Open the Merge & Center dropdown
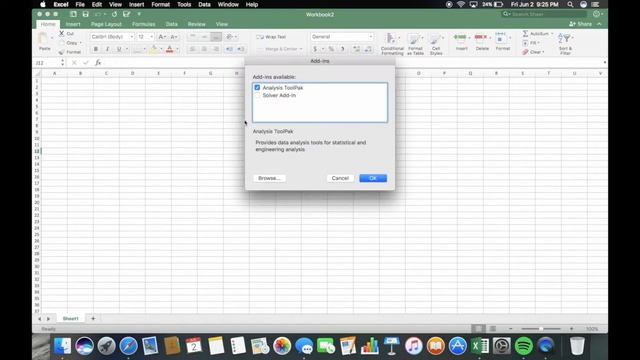Screen dimensions: 640x360 pos(301,49)
